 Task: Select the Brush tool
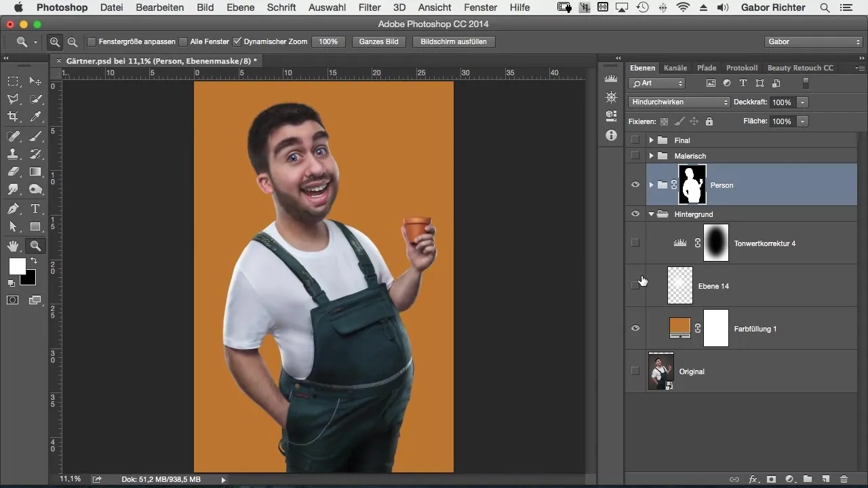click(35, 136)
